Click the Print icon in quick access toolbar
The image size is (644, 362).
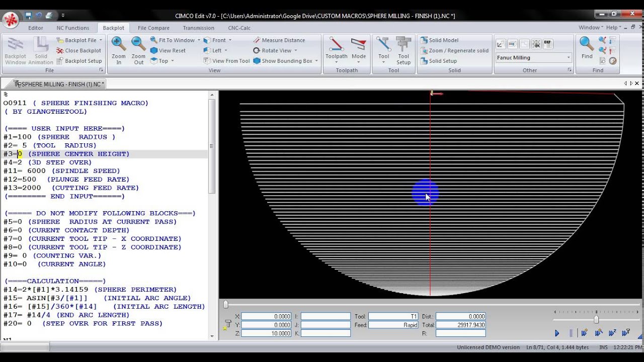pos(49,16)
